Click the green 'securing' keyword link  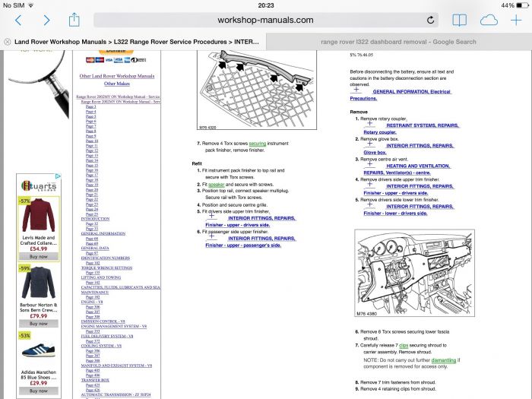pyautogui.click(x=258, y=144)
